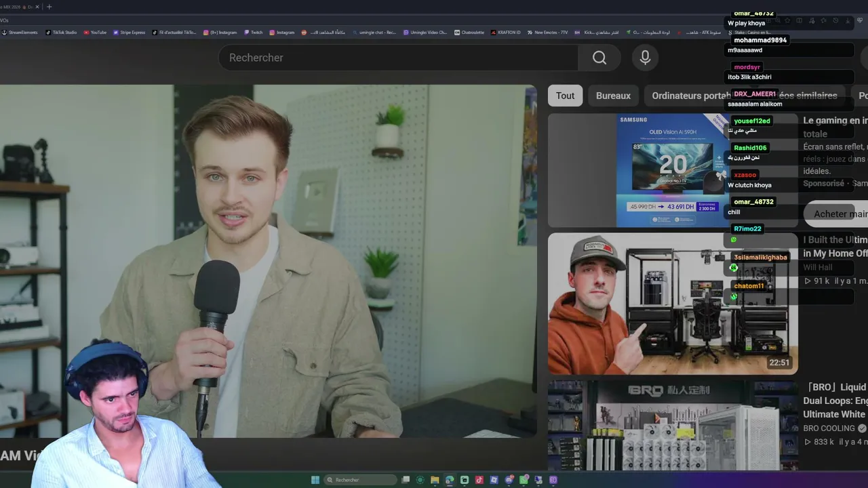
Task: Switch to Microsoft Edge in the taskbar
Action: [450, 480]
